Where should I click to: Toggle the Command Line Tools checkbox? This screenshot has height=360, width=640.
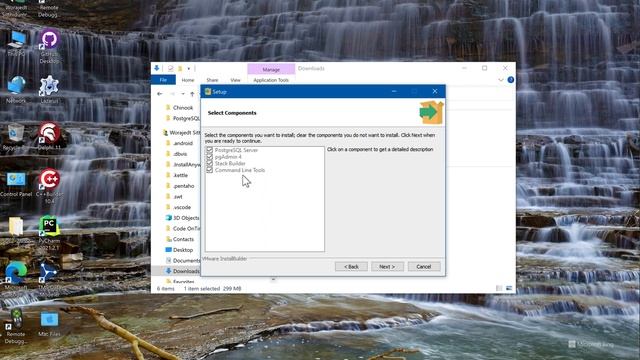click(209, 170)
